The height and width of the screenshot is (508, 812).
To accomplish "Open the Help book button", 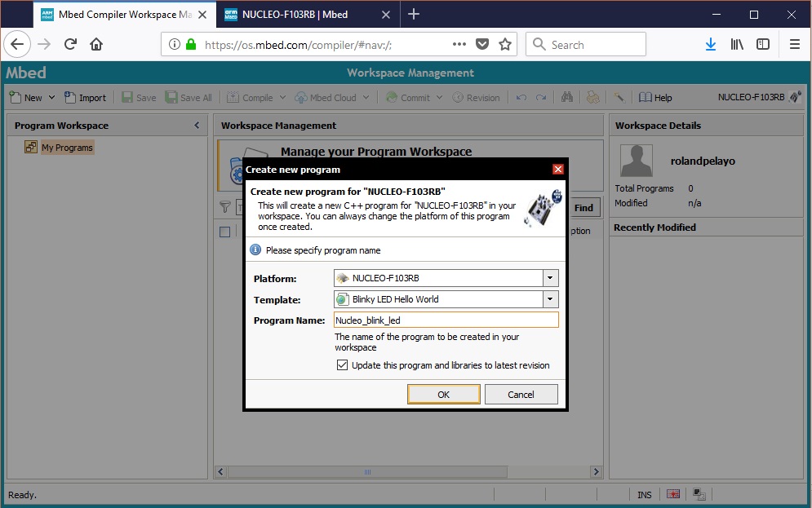I will pos(655,97).
